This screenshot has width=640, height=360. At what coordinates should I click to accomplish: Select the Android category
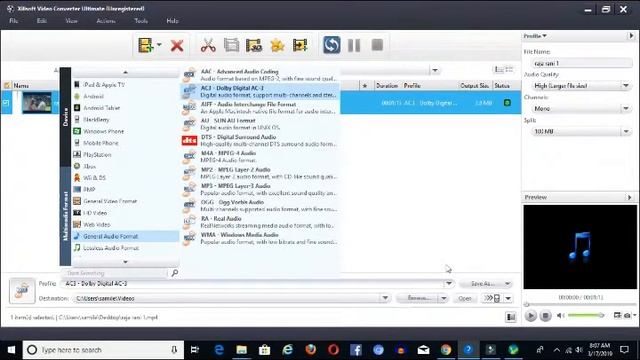(125, 96)
